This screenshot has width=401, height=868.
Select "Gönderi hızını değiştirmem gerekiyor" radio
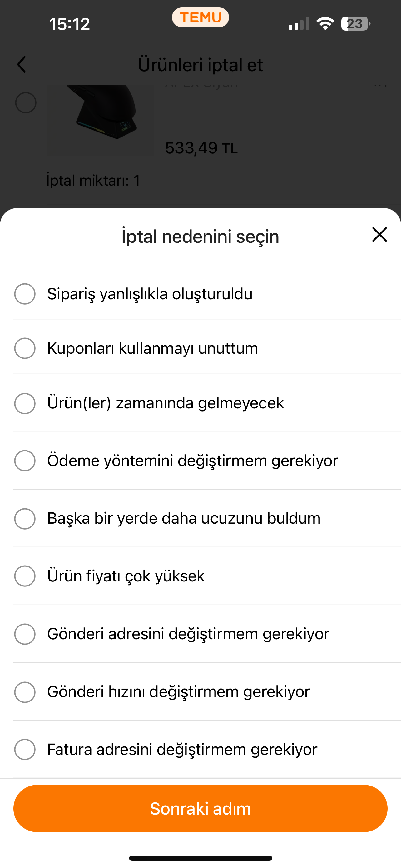click(25, 692)
